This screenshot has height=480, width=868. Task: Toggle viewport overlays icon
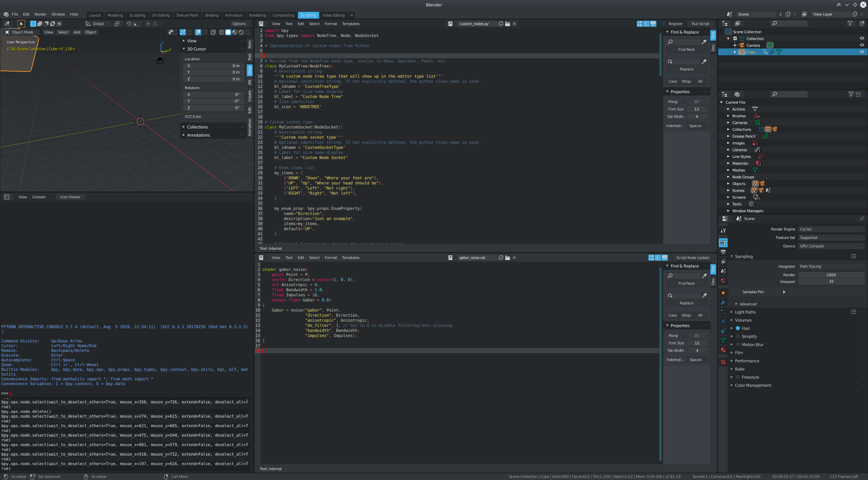pyautogui.click(x=198, y=32)
